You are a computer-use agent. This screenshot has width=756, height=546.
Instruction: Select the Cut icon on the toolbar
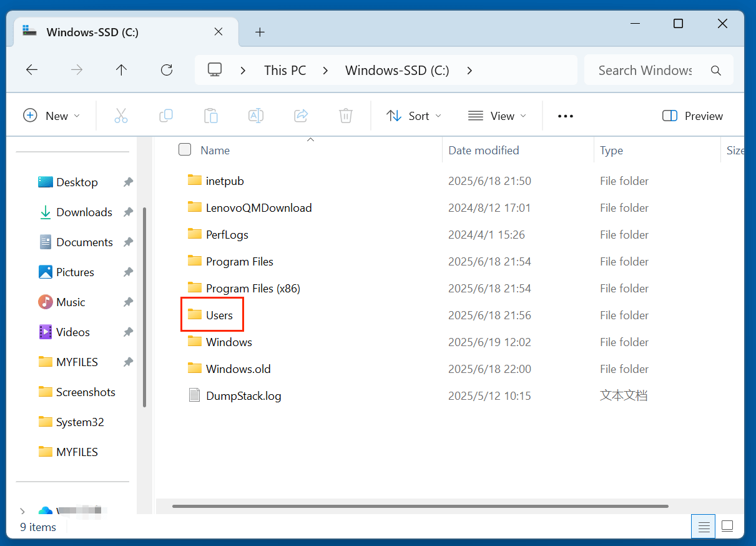tap(121, 116)
